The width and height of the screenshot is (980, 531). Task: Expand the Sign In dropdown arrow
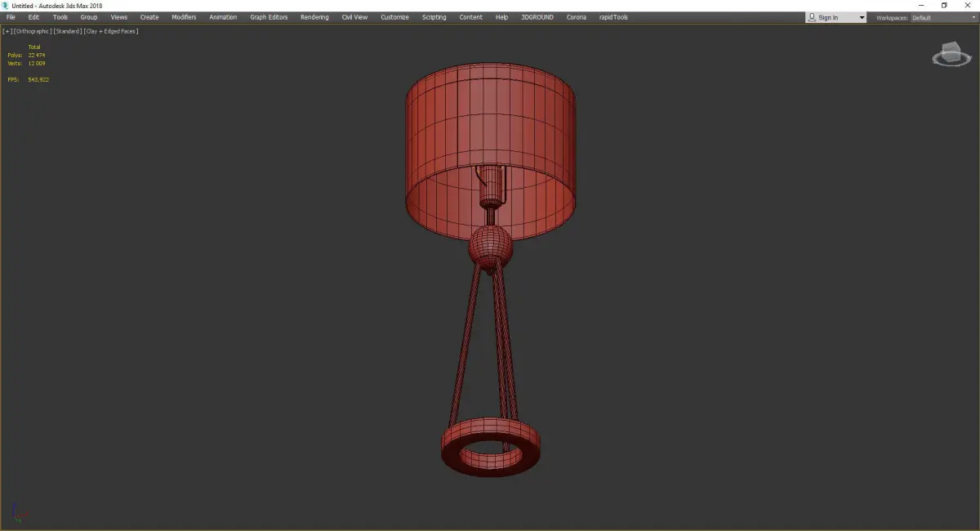pos(862,17)
